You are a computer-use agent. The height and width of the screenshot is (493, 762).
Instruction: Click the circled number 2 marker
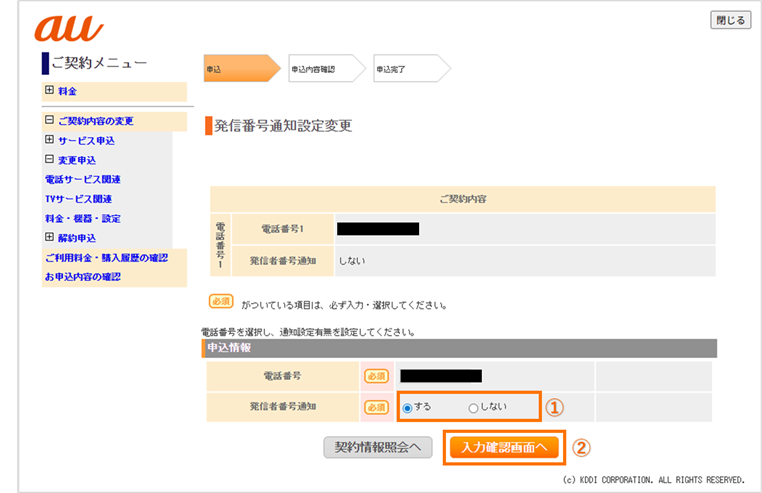coord(579,447)
